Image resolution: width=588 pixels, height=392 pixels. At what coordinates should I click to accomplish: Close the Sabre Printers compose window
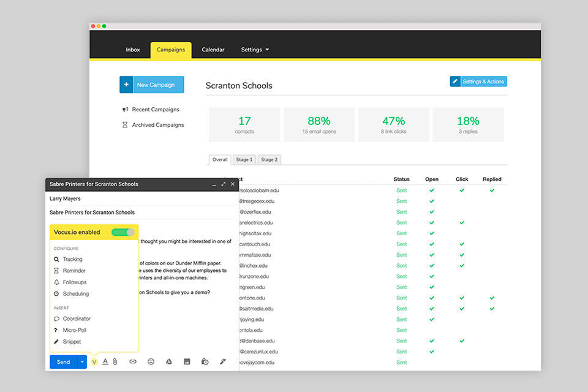[233, 184]
